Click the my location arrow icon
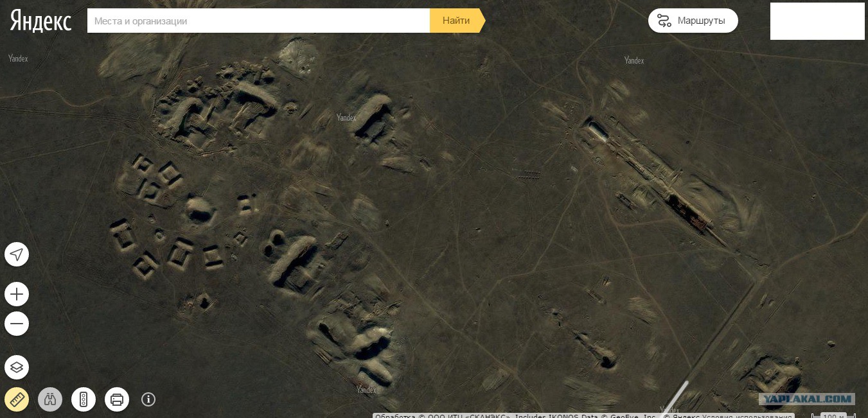This screenshot has width=868, height=418. coord(17,254)
